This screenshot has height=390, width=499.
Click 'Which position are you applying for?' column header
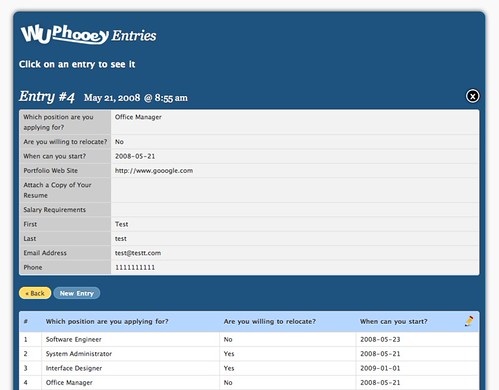click(x=107, y=322)
